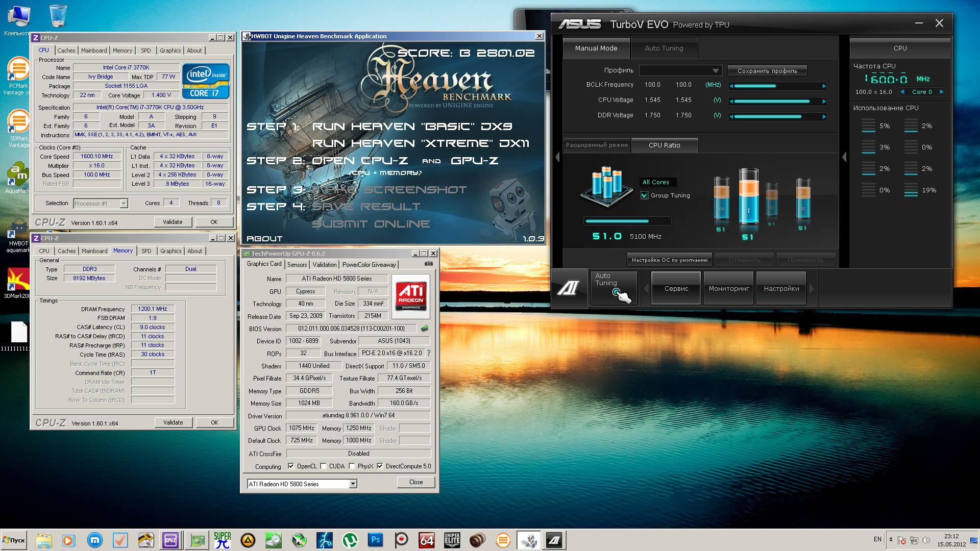
Task: Click ABOUT in the Heaven benchmark window
Action: 264,238
